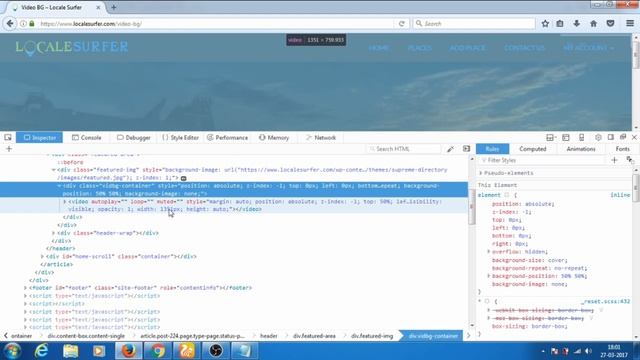Viewport: 640px width, 360px height.
Task: Go back with the browser back arrow
Action: pyautogui.click(x=10, y=24)
